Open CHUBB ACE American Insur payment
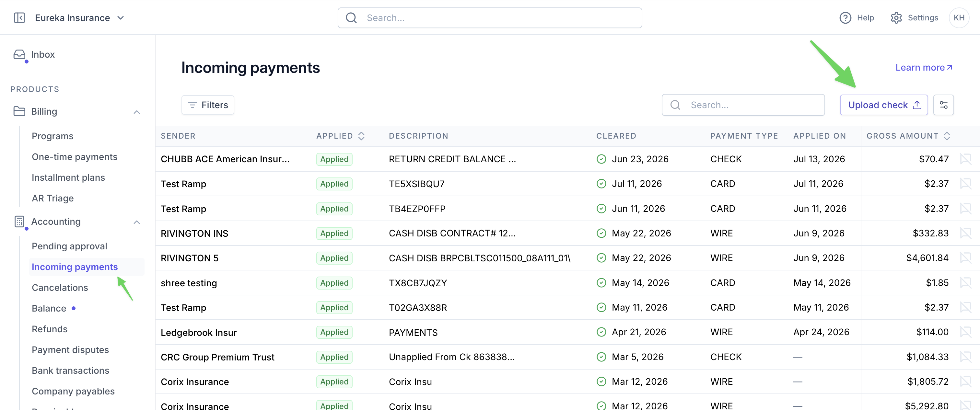This screenshot has width=980, height=410. point(225,159)
